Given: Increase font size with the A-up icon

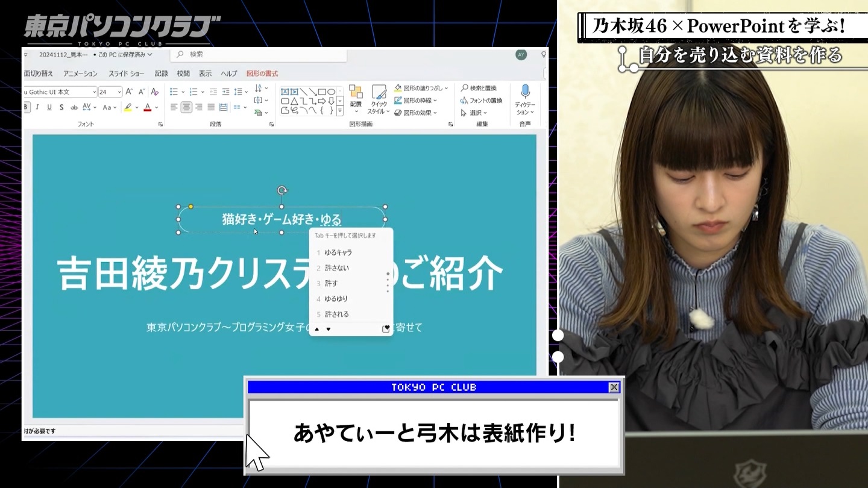Looking at the screenshot, I should (129, 92).
